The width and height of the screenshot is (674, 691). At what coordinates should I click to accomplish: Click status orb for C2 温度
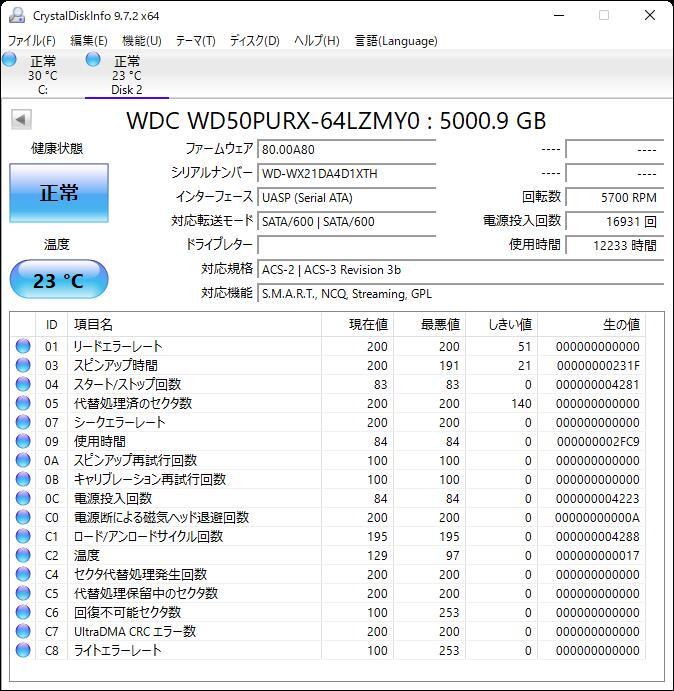tap(23, 555)
